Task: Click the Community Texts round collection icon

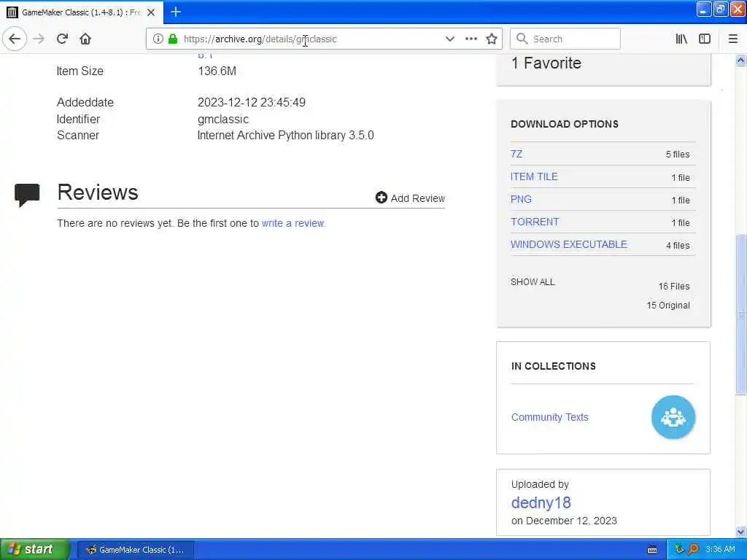Action: pos(673,417)
